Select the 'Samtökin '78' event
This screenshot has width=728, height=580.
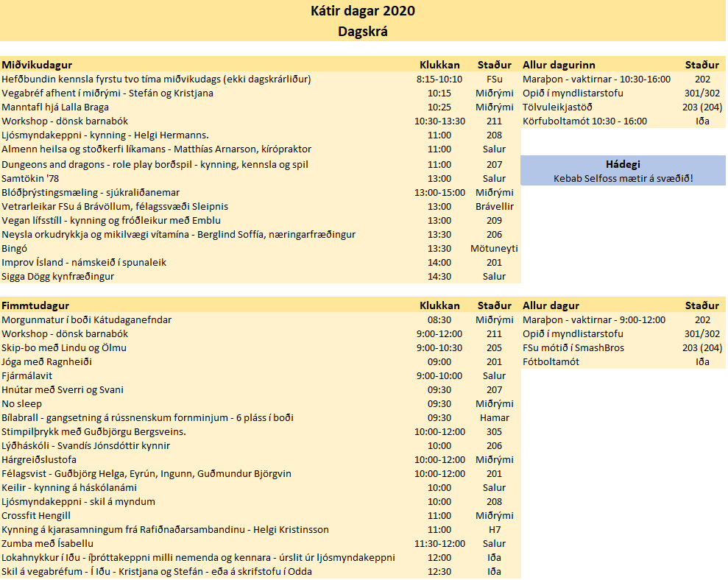(32, 178)
